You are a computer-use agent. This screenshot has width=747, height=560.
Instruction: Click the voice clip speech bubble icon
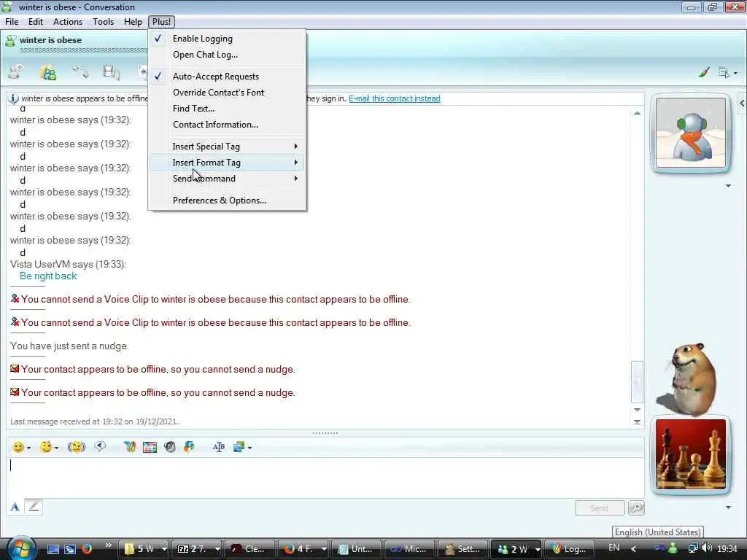100,447
